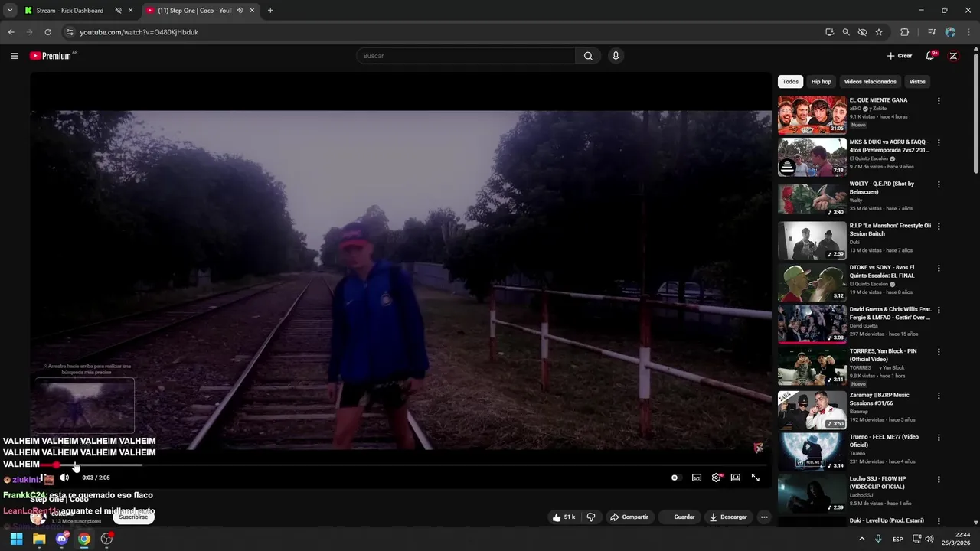
Task: Open the Chrome profile avatar
Action: tap(950, 32)
